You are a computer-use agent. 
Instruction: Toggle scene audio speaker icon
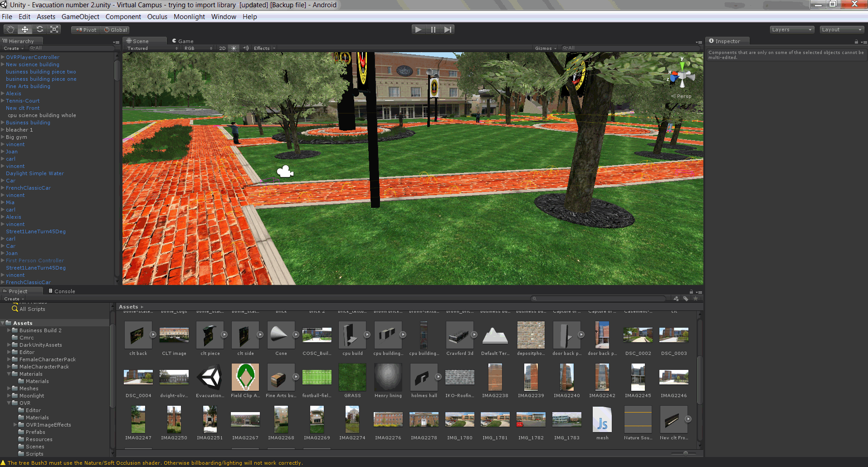(x=245, y=48)
